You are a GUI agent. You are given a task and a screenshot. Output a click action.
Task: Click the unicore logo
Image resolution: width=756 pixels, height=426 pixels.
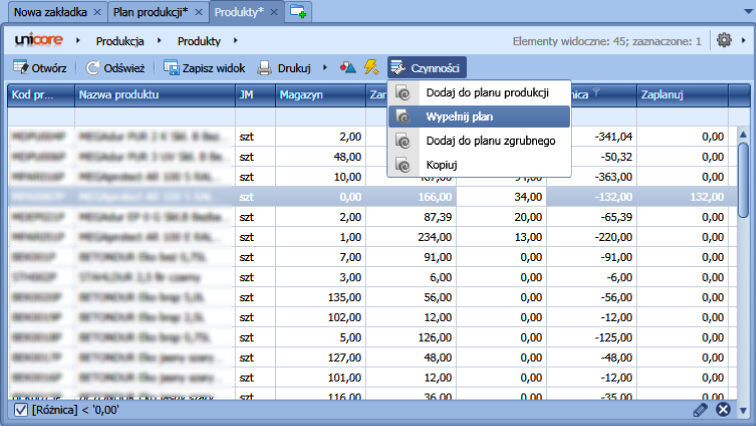[x=40, y=41]
